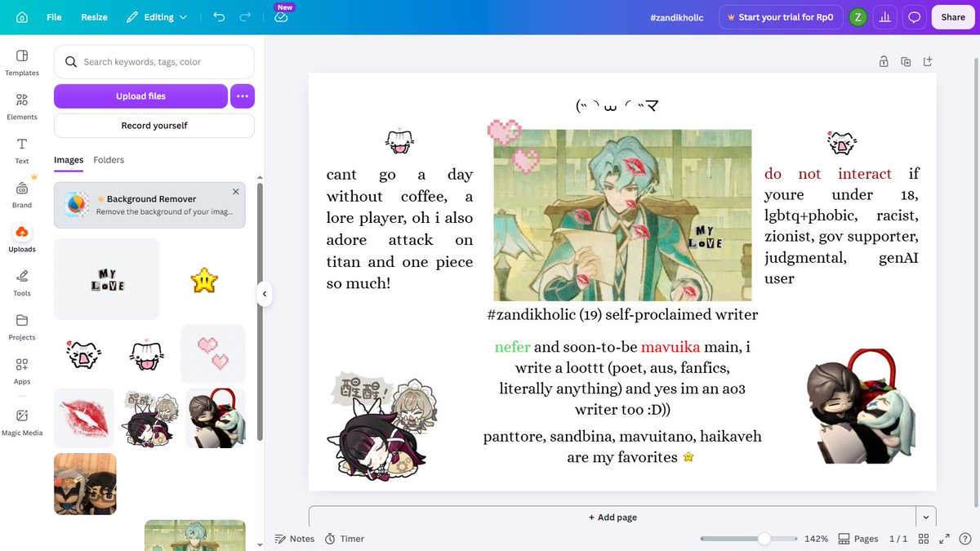Open the Timer tool
Viewport: 980px width, 551px height.
344,539
